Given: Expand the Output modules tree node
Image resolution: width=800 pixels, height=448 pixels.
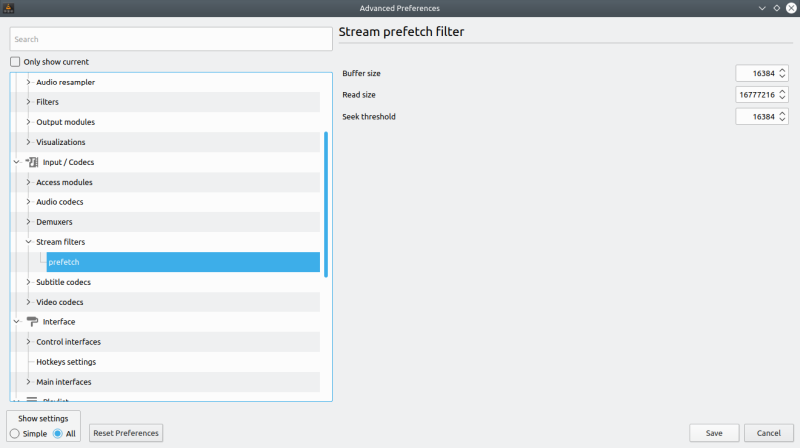Looking at the screenshot, I should (x=28, y=122).
